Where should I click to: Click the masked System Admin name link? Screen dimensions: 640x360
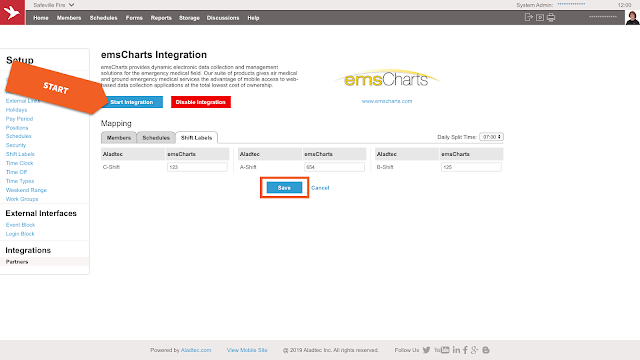[x=571, y=4]
